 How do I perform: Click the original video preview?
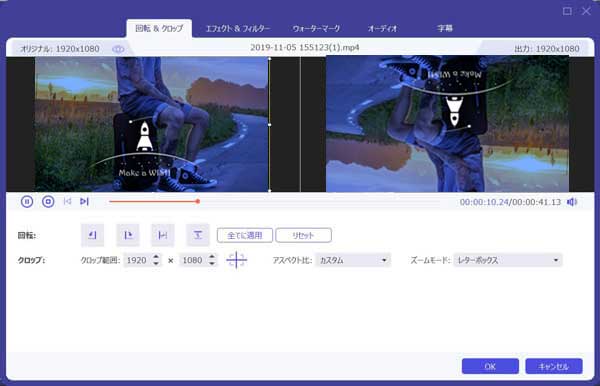(x=152, y=124)
